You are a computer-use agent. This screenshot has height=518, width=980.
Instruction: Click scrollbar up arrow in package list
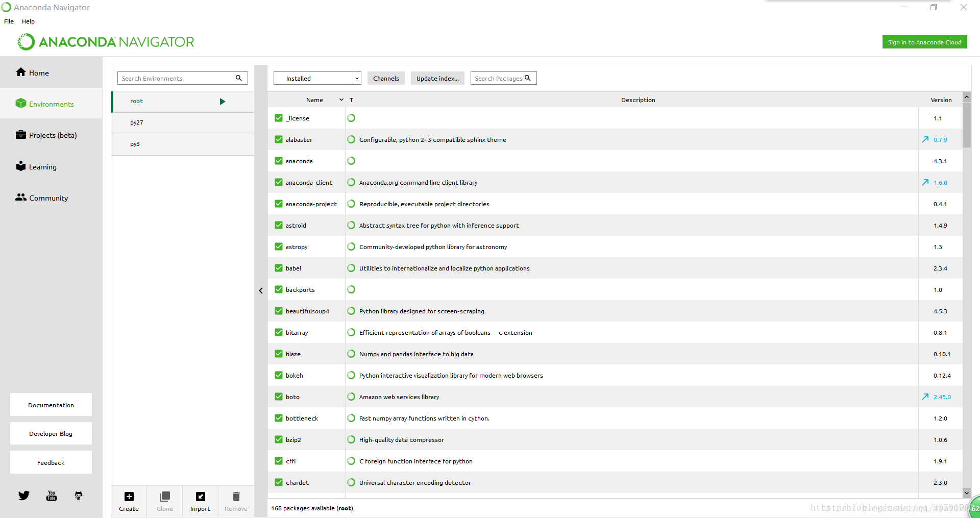coord(967,97)
